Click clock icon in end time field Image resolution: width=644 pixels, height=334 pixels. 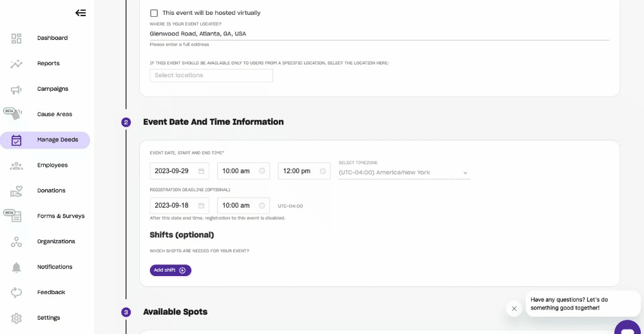pos(323,171)
